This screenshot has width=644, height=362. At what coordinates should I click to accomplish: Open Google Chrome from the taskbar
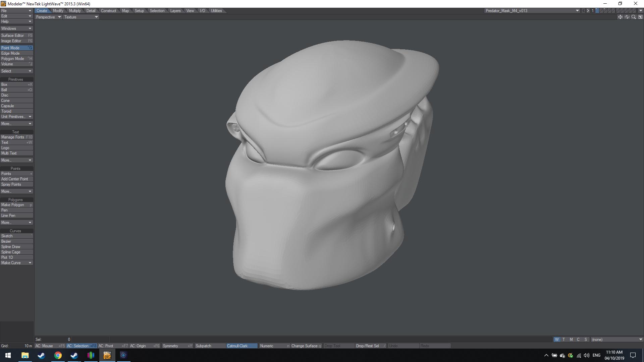pyautogui.click(x=58, y=355)
